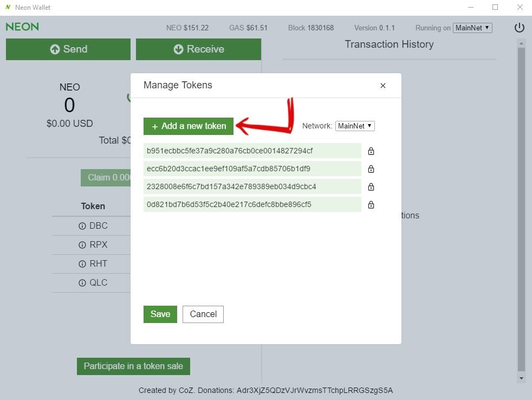Click the CoZ donations address

[x=315, y=390]
